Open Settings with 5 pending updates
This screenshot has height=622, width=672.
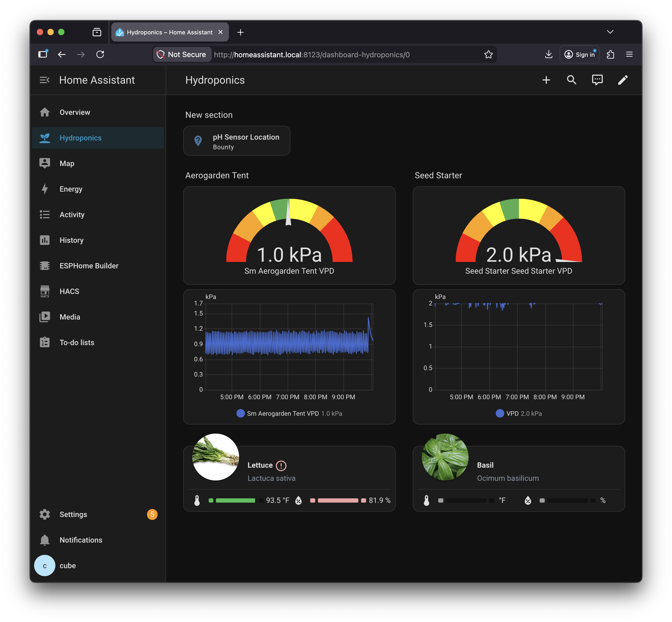(73, 515)
